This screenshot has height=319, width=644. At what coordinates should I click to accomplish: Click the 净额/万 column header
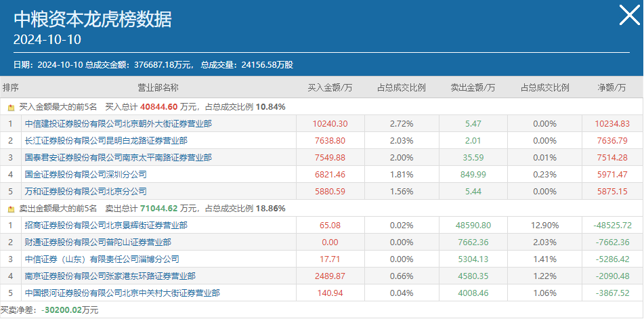[612, 87]
